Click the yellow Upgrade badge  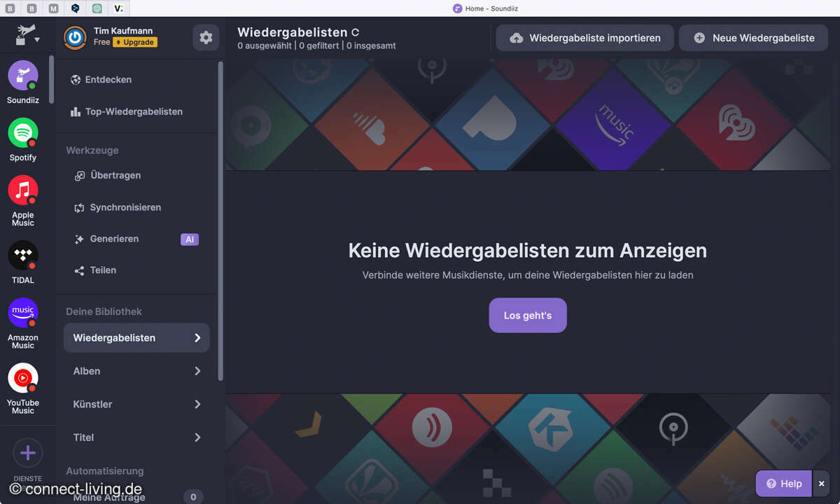pyautogui.click(x=135, y=42)
